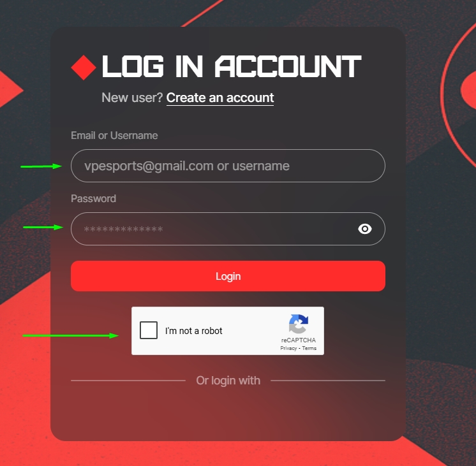Open the Create an account link
The width and height of the screenshot is (476, 466).
tap(220, 98)
